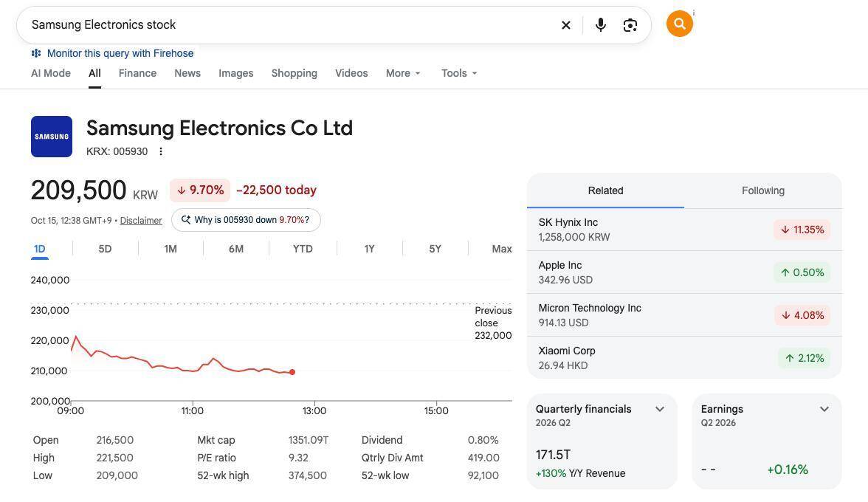Show the Max chart range
The width and height of the screenshot is (868, 502).
tap(502, 249)
